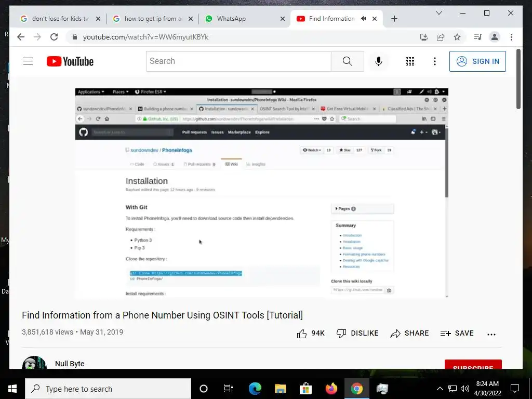Close "how to get ip from" tab
Image resolution: width=532 pixels, height=399 pixels.
pos(191,19)
